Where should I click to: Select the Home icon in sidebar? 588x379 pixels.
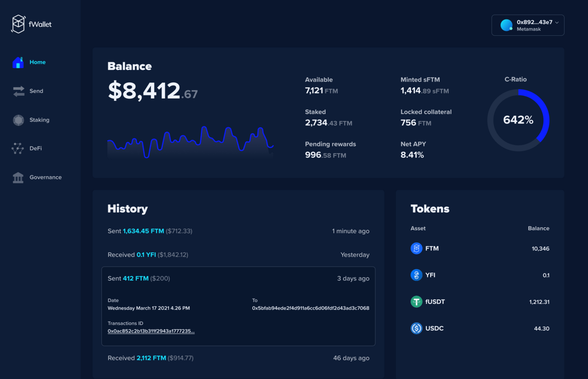click(18, 62)
